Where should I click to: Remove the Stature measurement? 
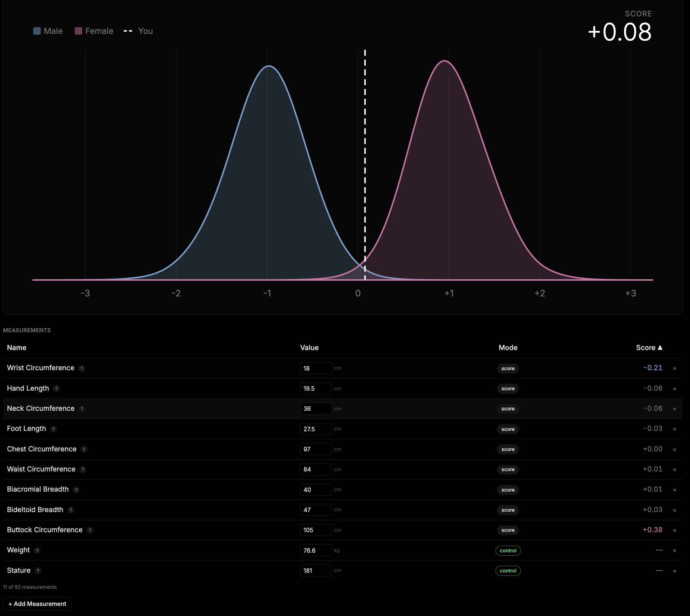click(x=674, y=571)
